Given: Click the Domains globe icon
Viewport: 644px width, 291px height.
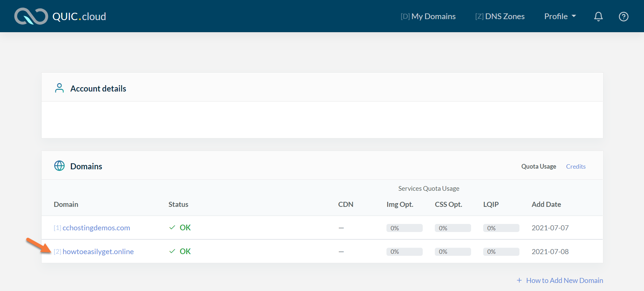Looking at the screenshot, I should point(59,166).
